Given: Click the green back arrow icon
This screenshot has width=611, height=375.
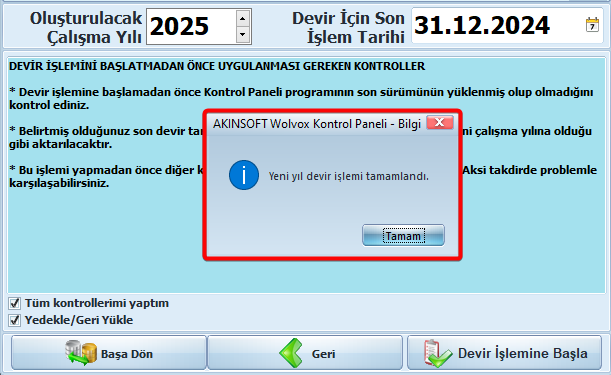Looking at the screenshot, I should point(291,353).
